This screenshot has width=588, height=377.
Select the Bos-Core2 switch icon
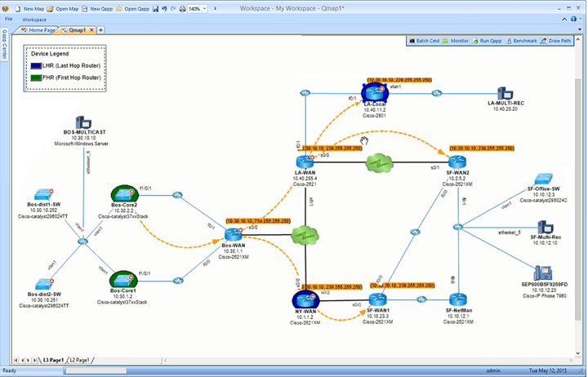click(124, 193)
